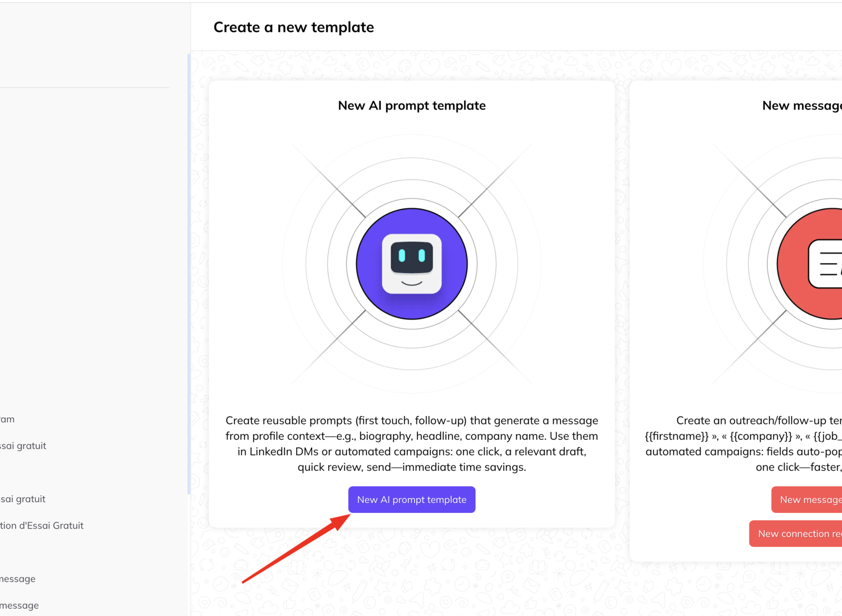This screenshot has height=616, width=842.
Task: Click the purple robot AI icon
Action: pyautogui.click(x=412, y=264)
